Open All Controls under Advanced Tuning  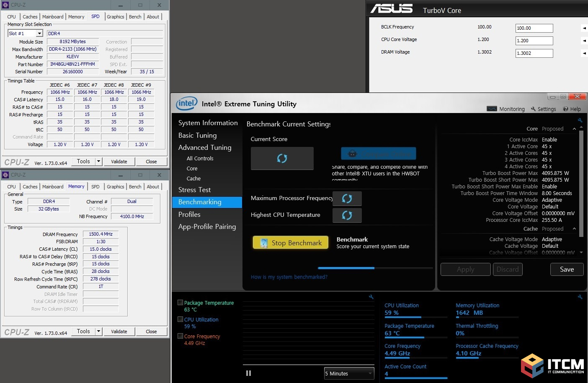200,159
